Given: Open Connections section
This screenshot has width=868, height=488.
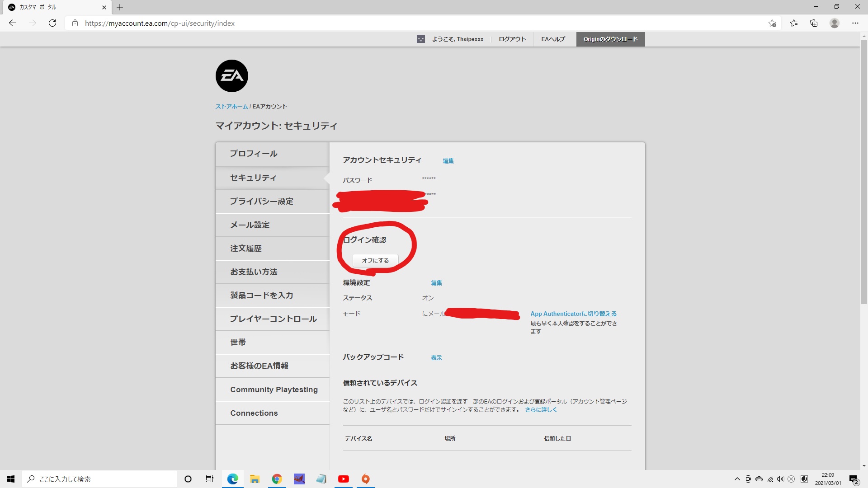Looking at the screenshot, I should 272,413.
